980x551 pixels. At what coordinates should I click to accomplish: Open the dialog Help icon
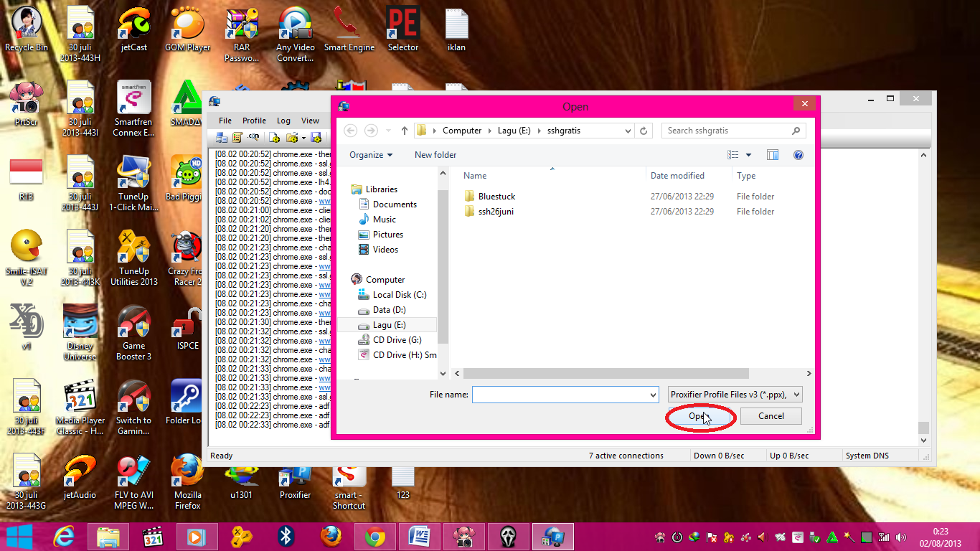pos(798,155)
